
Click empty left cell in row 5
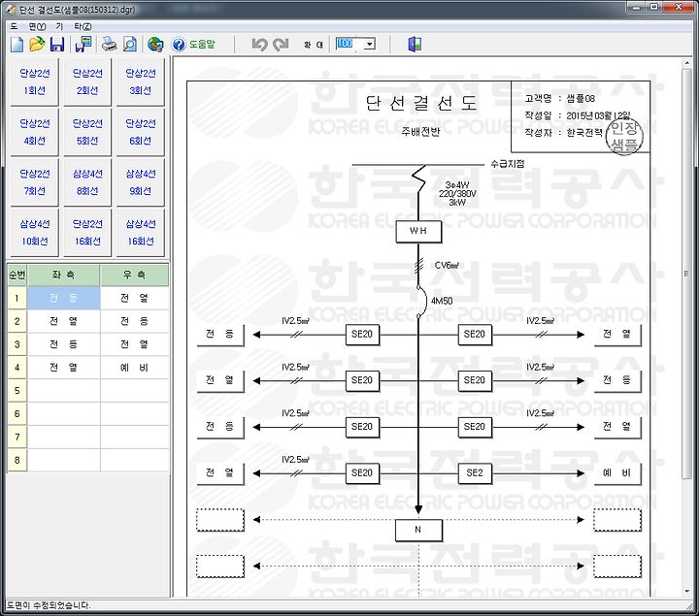click(64, 391)
